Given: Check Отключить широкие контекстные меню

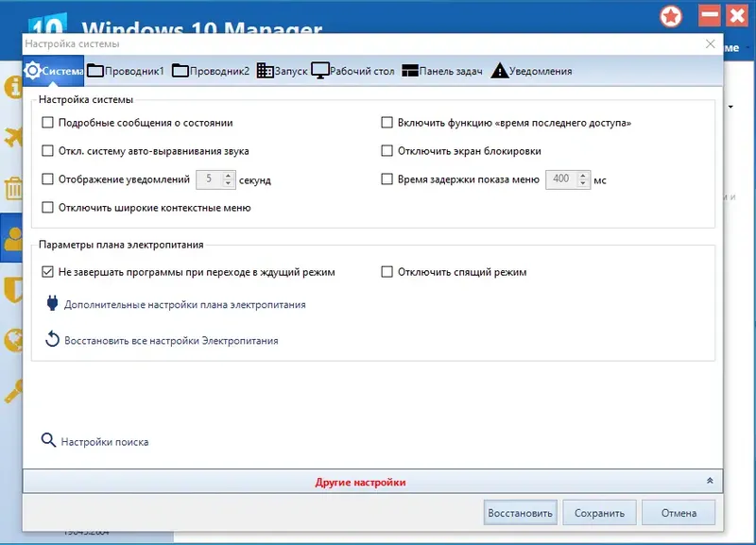Looking at the screenshot, I should tap(47, 208).
